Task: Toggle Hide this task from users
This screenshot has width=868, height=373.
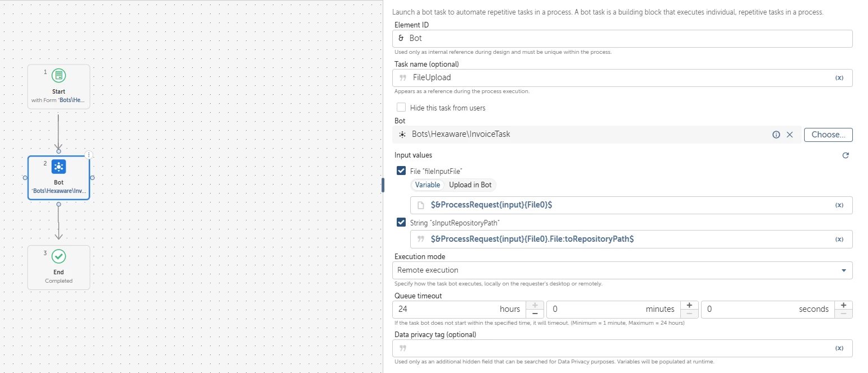Action: [x=401, y=108]
